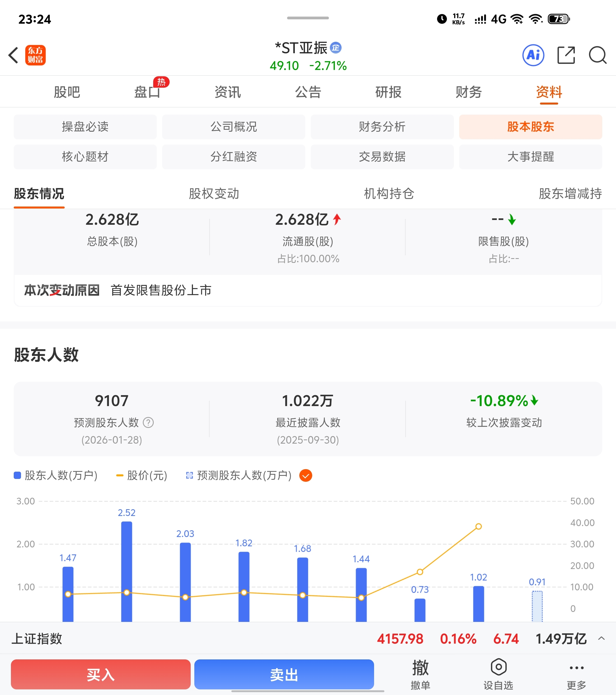The height and width of the screenshot is (695, 616).
Task: Open the AI assistant icon
Action: 533,55
